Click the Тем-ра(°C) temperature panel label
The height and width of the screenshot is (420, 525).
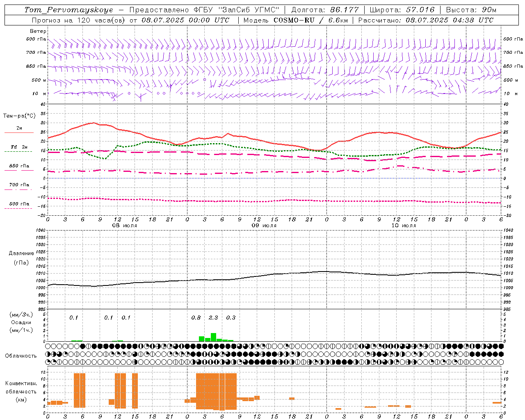click(x=20, y=116)
